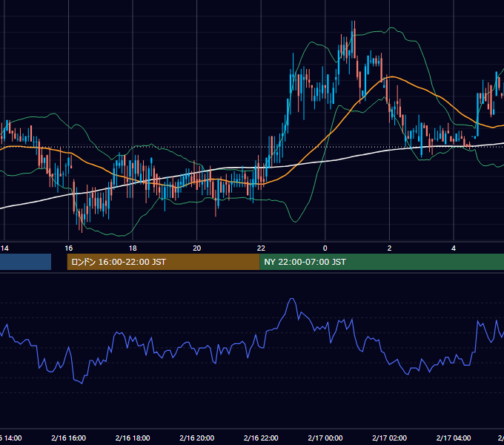Click the lowest candlestick just after 16:00
The width and height of the screenshot is (504, 445).
(x=82, y=221)
